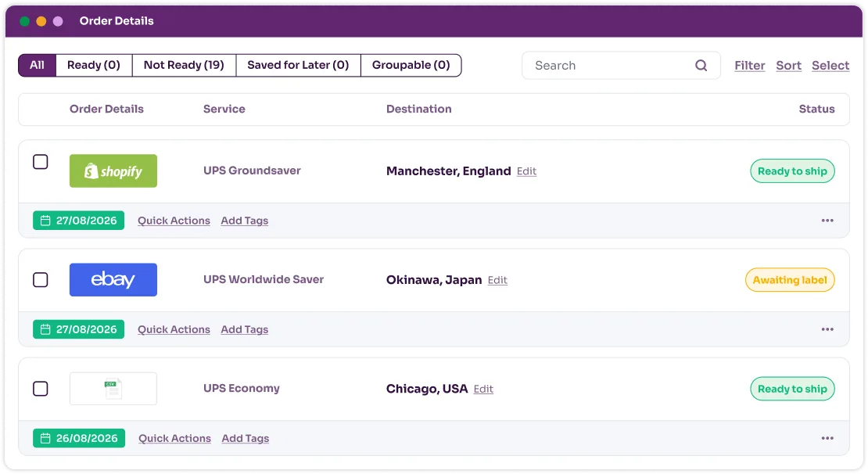This screenshot has width=868, height=474.
Task: Click the 27/08/2026 date badge on eBay order
Action: coord(79,329)
